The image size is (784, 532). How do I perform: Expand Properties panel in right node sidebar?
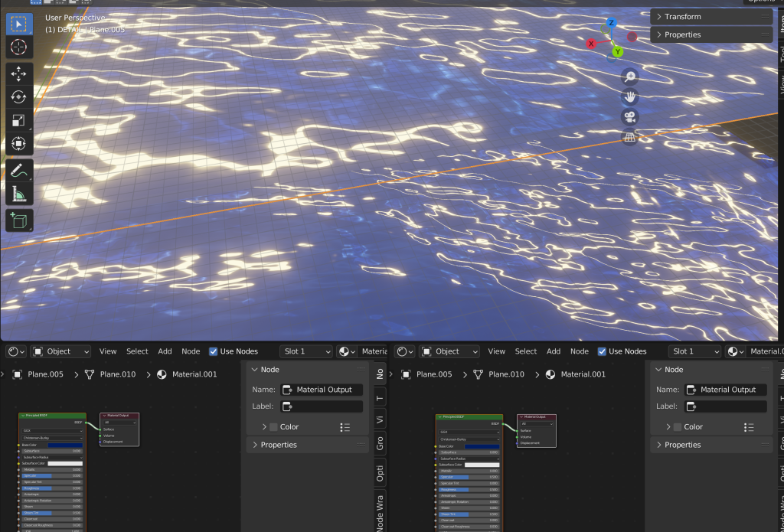coord(713,445)
